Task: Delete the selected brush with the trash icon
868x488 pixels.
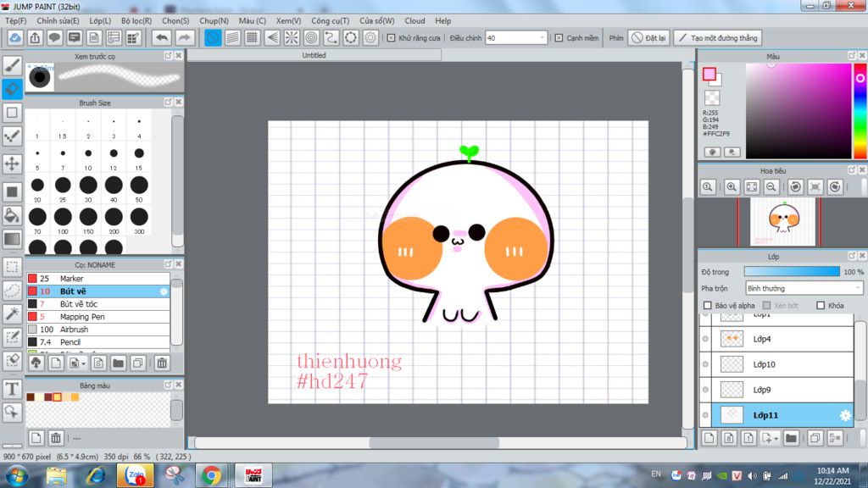Action: (162, 363)
